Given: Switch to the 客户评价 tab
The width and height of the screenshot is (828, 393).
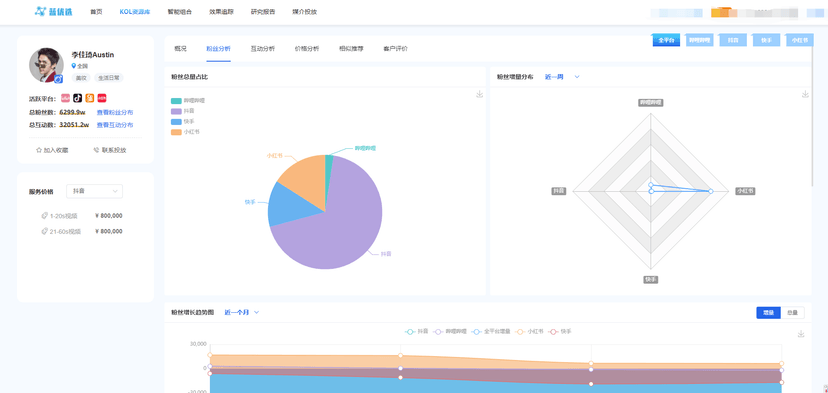Looking at the screenshot, I should point(396,49).
